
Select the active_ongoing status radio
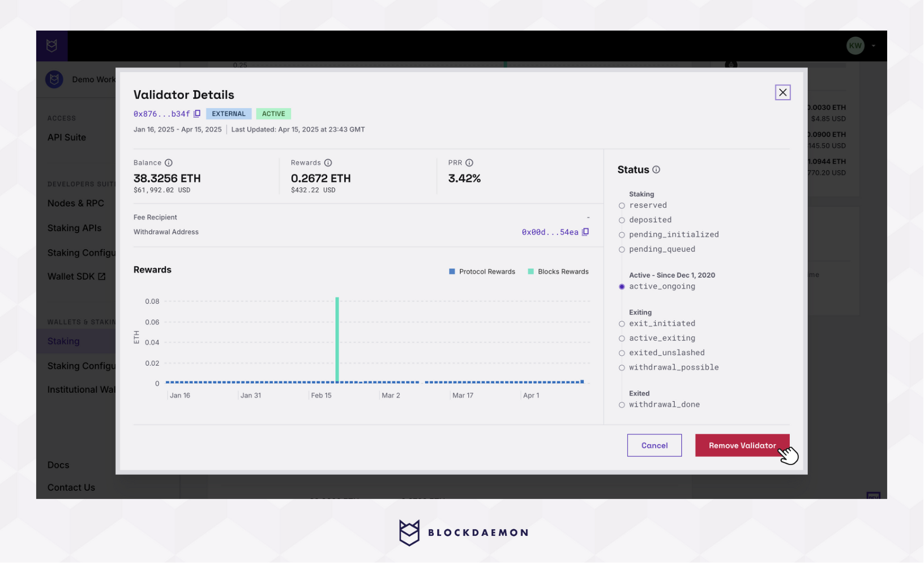[622, 287]
